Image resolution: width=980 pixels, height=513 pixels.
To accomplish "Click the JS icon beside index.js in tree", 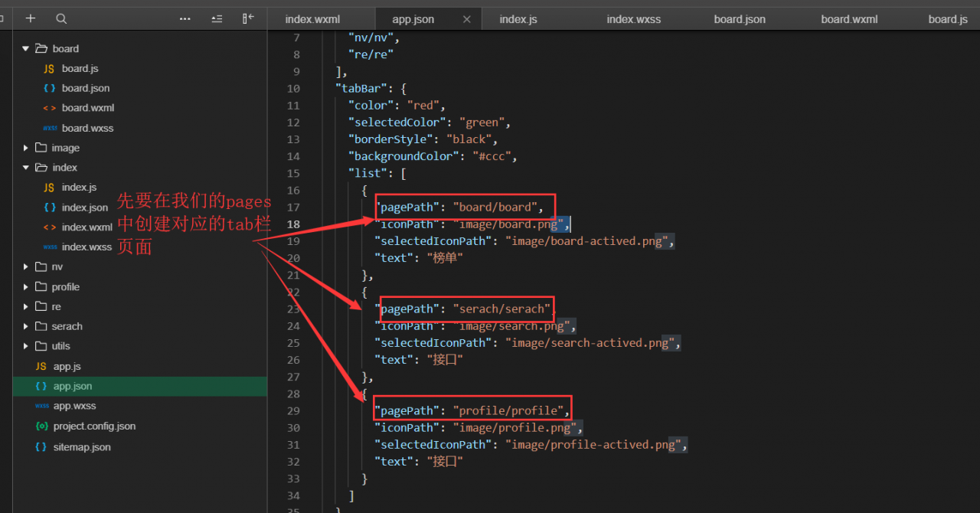I will (49, 188).
